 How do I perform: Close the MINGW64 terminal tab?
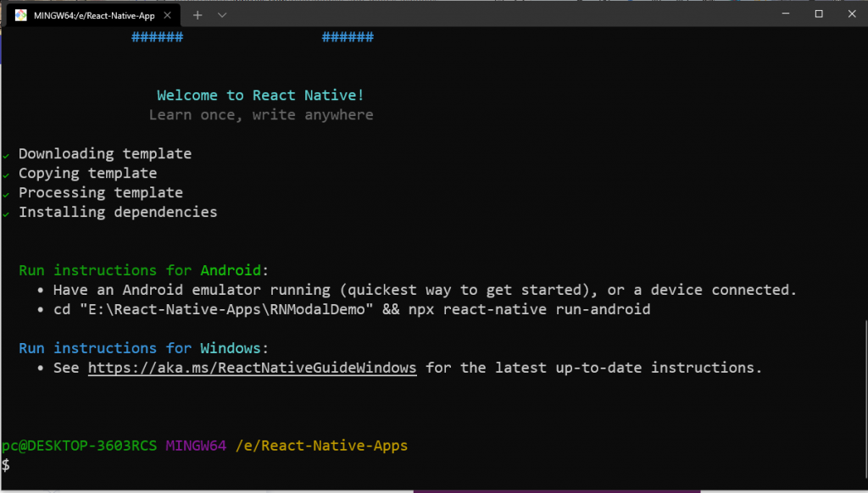167,15
